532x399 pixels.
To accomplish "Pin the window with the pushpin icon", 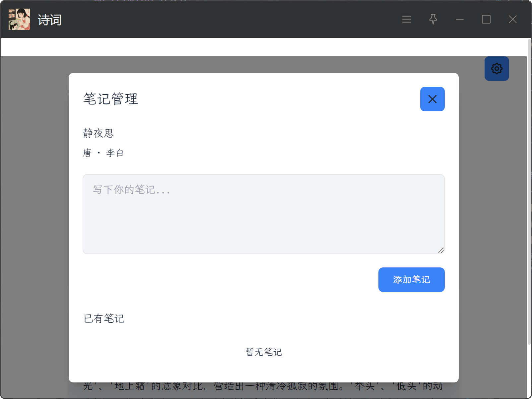I will coord(433,19).
